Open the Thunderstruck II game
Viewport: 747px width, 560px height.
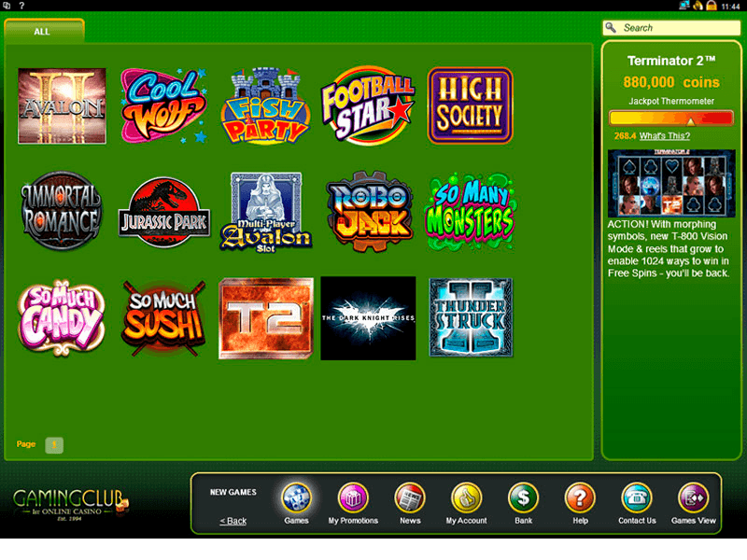[x=471, y=318]
